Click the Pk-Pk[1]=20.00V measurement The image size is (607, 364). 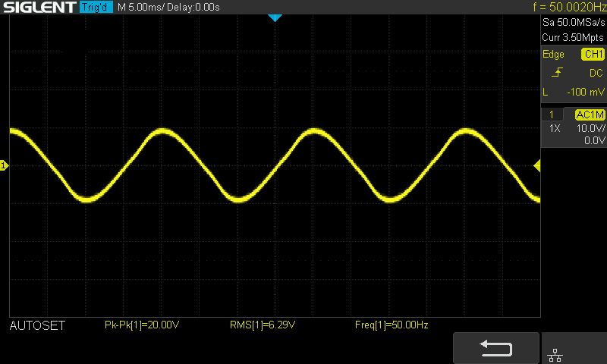pos(142,325)
